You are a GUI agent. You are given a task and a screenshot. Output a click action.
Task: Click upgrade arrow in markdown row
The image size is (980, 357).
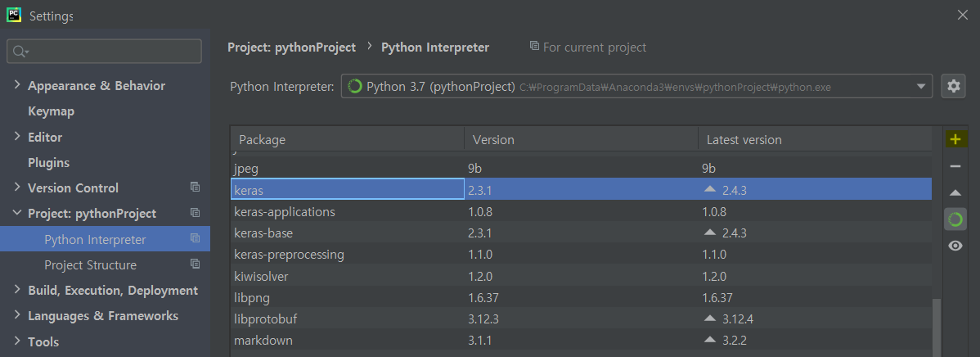pyautogui.click(x=709, y=338)
